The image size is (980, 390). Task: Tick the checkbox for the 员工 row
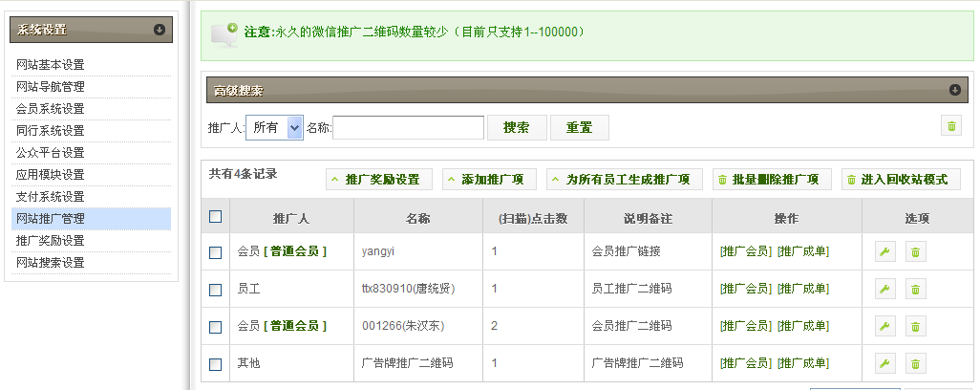point(215,290)
